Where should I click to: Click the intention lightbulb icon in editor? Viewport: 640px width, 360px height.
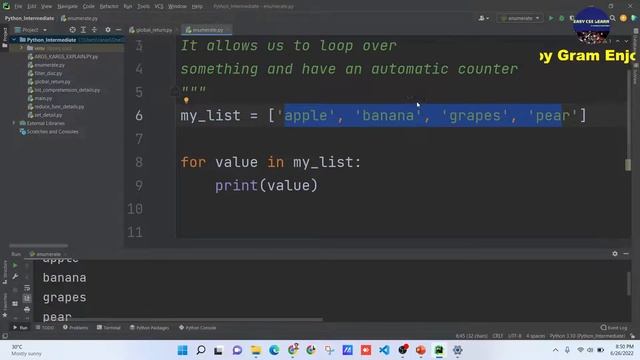click(x=186, y=100)
